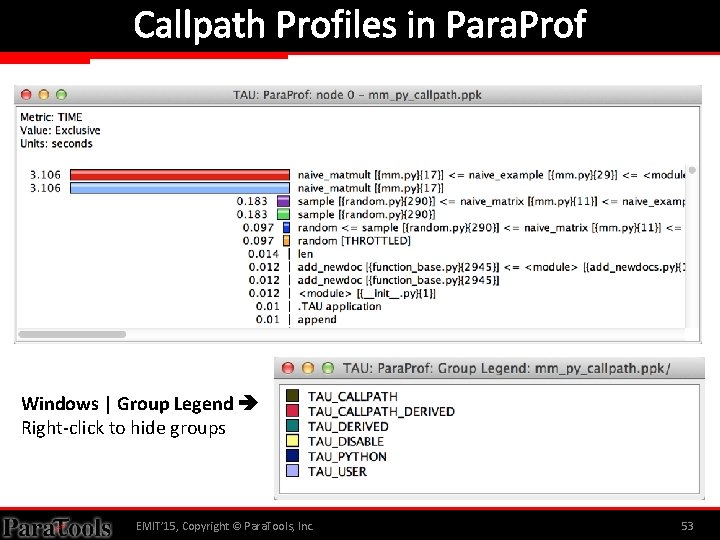
Task: Click the horizontal scrollbar in ParaProf node window
Action: [x=72, y=334]
